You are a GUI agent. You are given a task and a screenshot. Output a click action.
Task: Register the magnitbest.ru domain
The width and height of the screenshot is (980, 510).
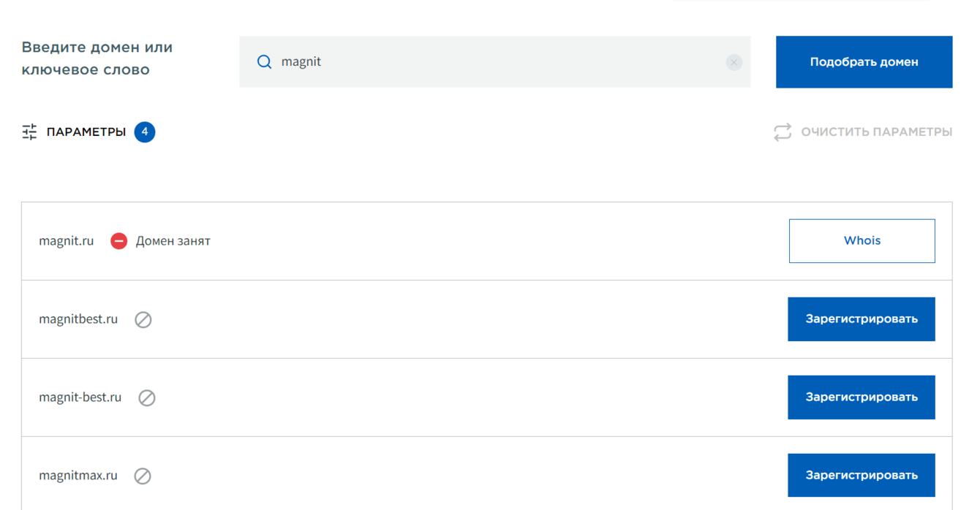coord(861,319)
